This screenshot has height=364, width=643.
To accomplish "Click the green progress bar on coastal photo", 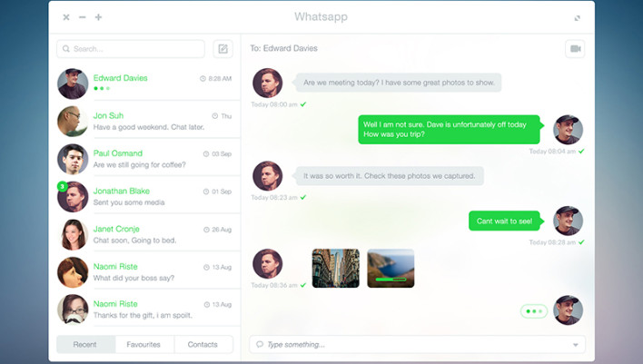I will pos(391,280).
